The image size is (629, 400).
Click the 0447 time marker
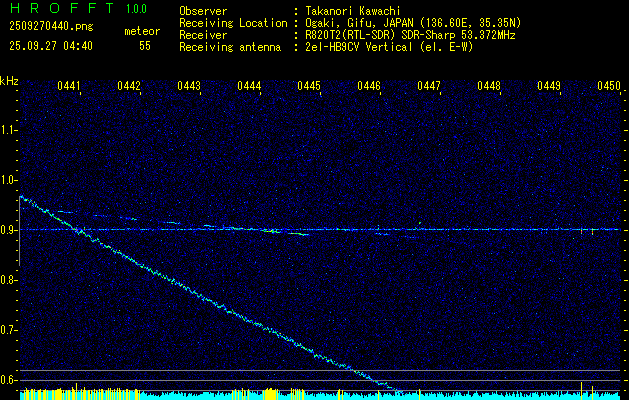(429, 87)
